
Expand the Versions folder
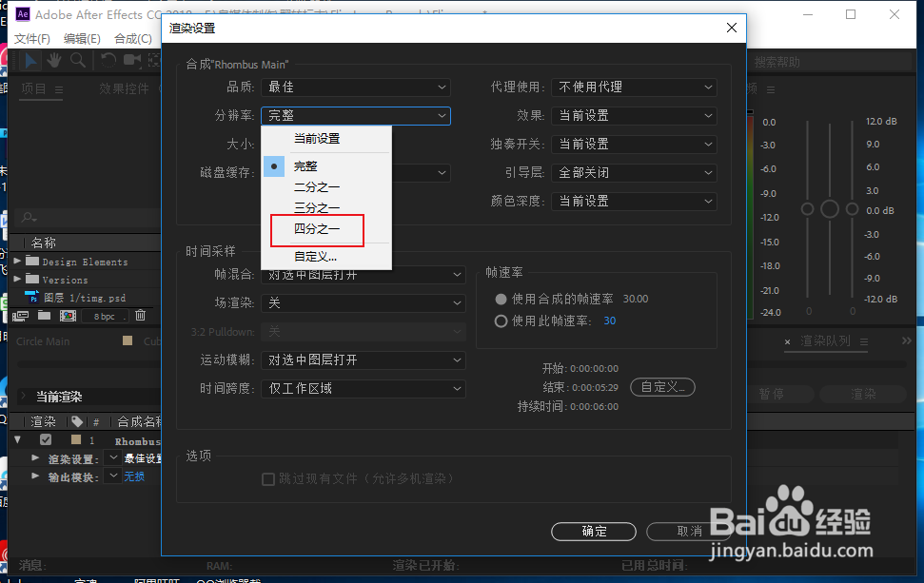tap(18, 278)
